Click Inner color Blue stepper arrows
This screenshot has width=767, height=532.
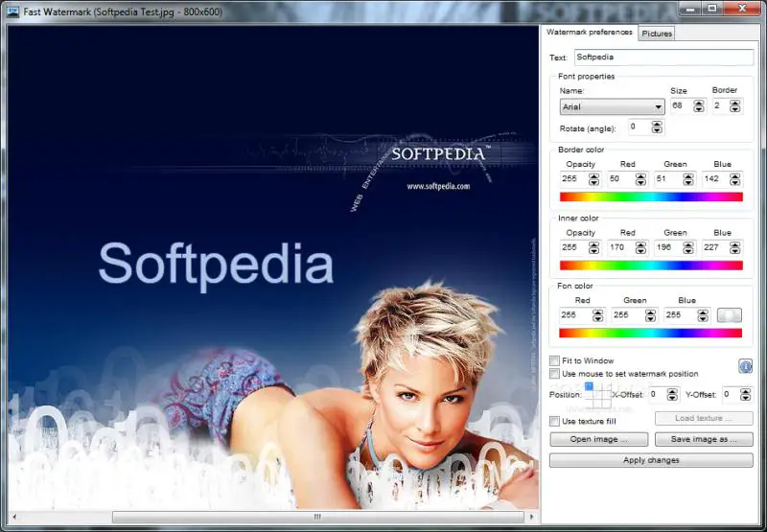734,248
